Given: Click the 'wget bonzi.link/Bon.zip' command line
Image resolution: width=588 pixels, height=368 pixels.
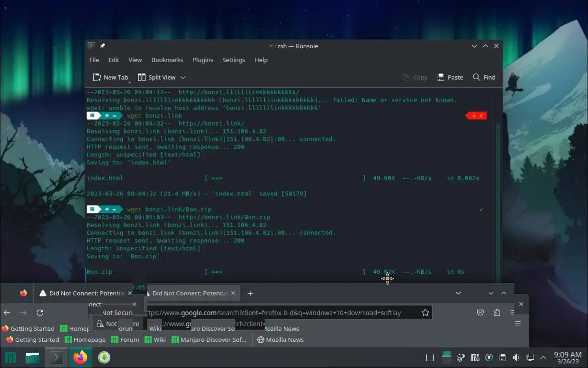Looking at the screenshot, I should 169,209.
